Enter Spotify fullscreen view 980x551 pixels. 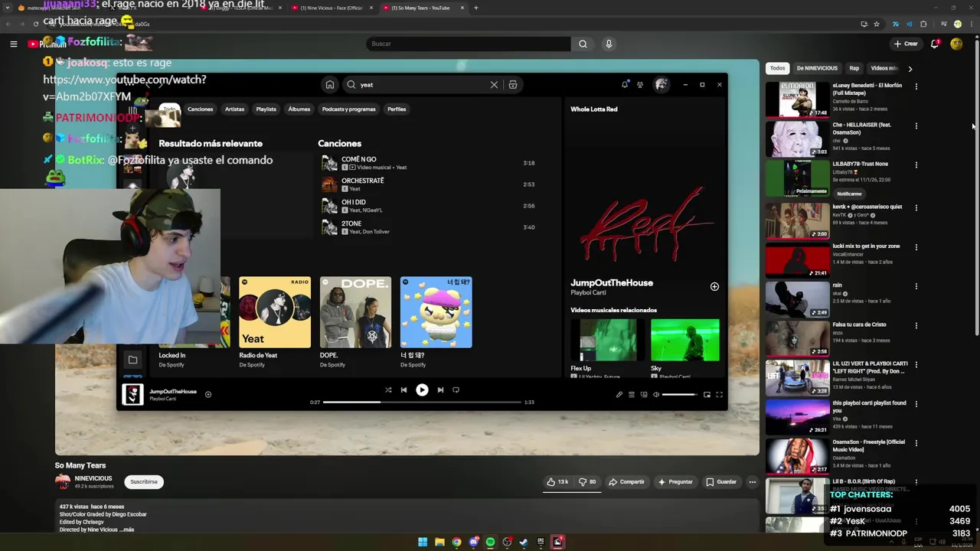tap(719, 395)
